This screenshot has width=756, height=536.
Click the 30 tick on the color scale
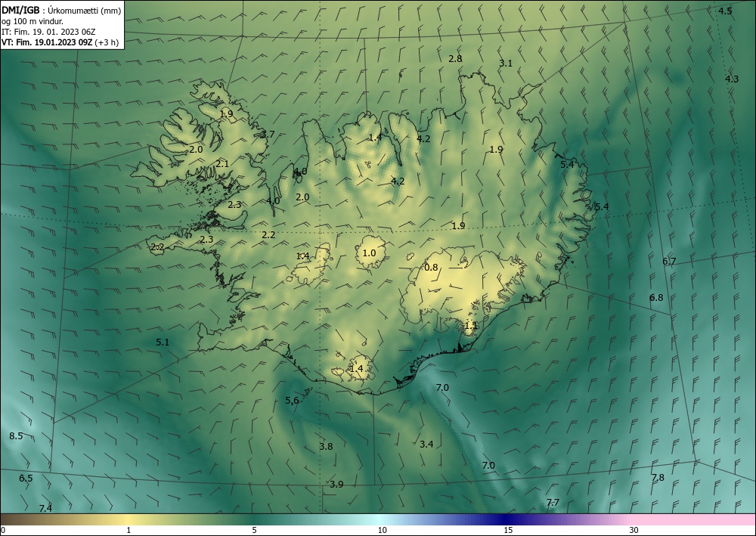tap(634, 530)
